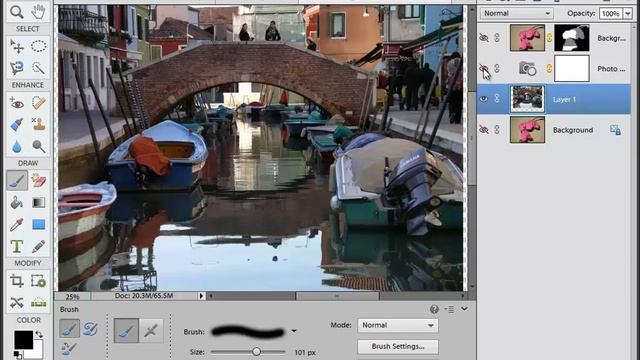Select the Recompose tool
The width and height of the screenshot is (640, 360).
click(x=38, y=281)
